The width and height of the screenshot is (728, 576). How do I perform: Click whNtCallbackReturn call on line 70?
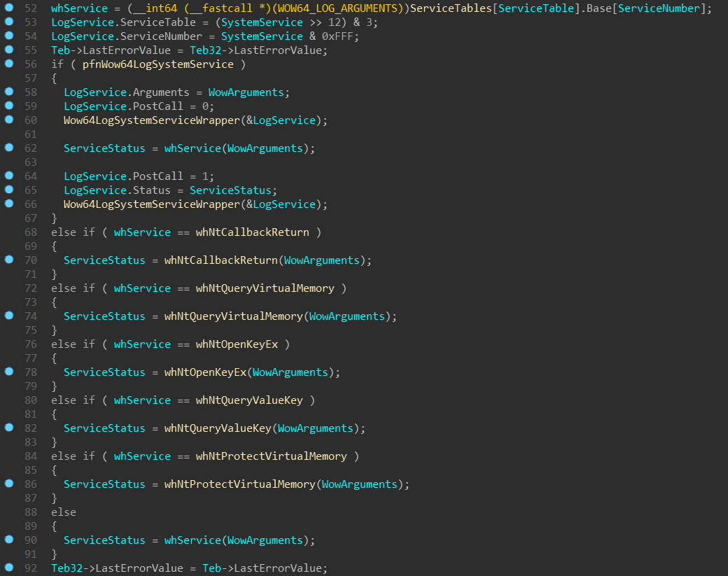coord(221,260)
